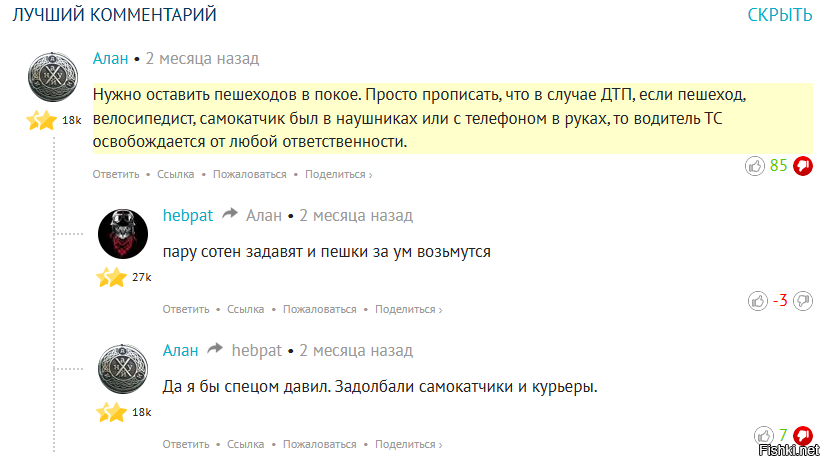This screenshot has width=825, height=462.
Task: Hide the best comment via СКРЫТЬ
Action: tap(780, 15)
